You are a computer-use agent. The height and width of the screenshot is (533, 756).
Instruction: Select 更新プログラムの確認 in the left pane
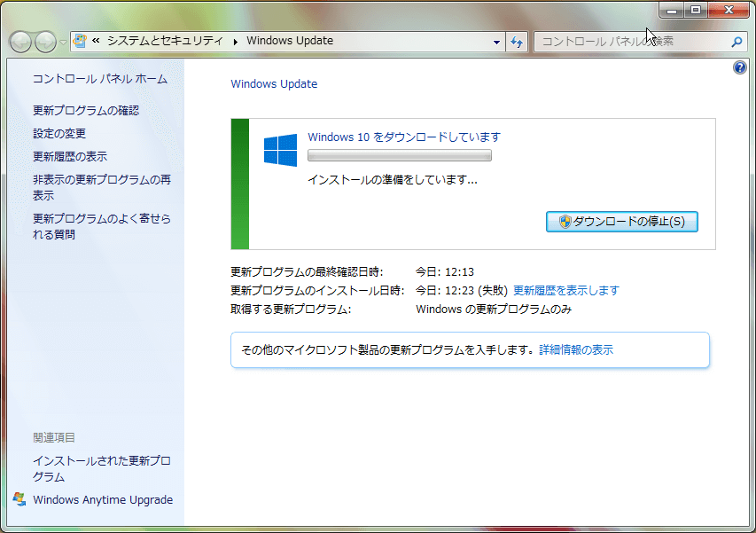point(86,110)
